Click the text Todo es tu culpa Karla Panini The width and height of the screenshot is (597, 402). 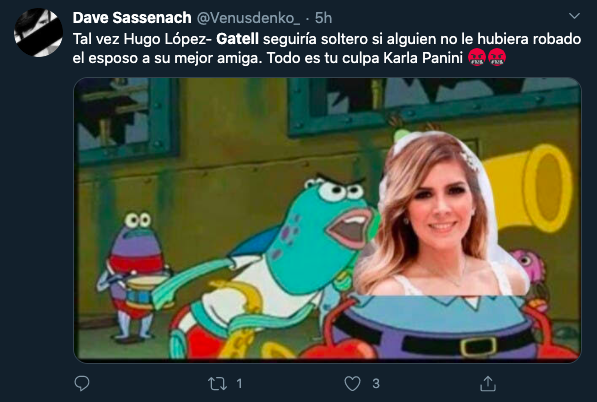364,58
